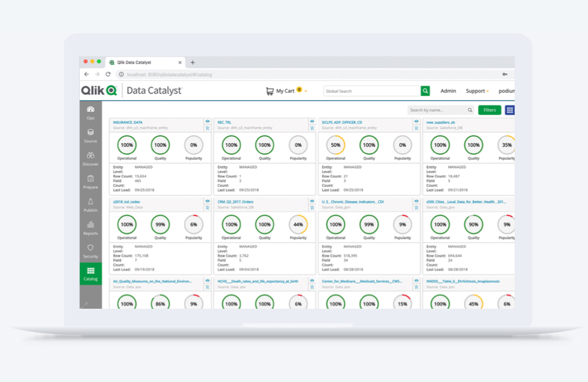
Task: Click the green Global Search magnifier button
Action: point(425,91)
